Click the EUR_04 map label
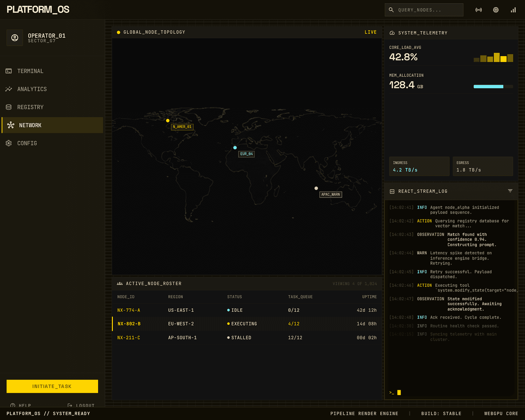Image resolution: width=525 pixels, height=420 pixels. [246, 154]
